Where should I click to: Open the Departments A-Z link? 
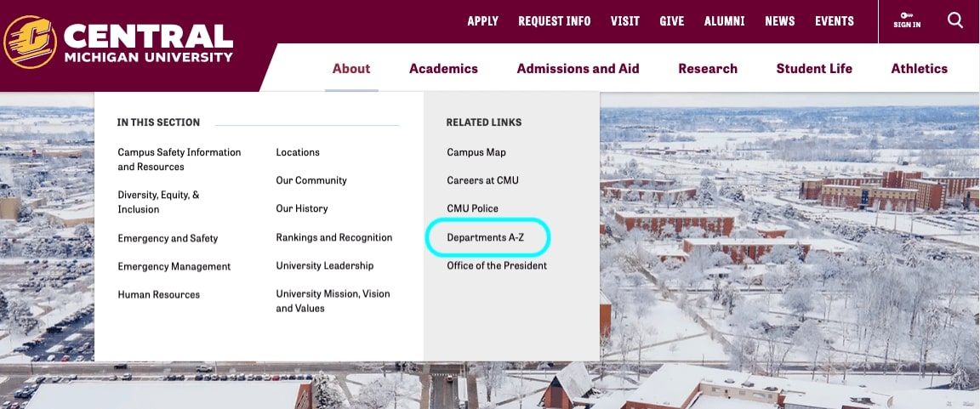pos(486,238)
